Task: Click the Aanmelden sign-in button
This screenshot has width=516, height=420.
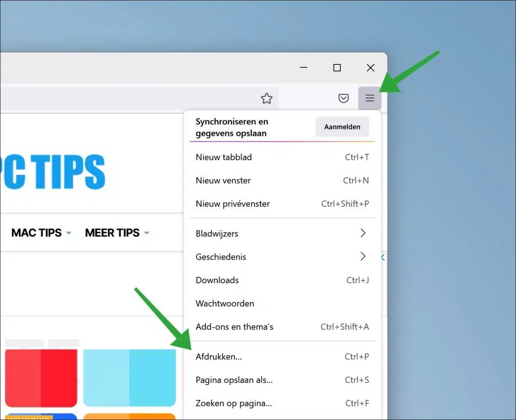Action: pos(342,127)
